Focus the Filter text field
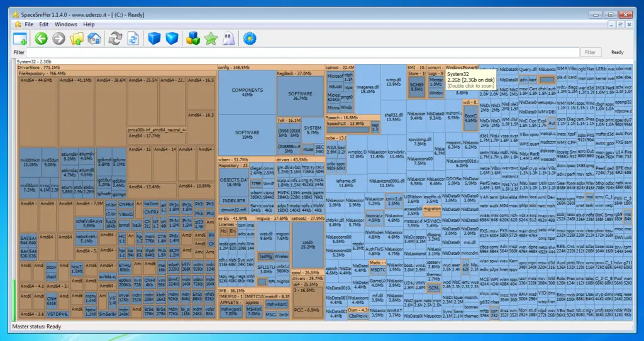 (x=303, y=52)
